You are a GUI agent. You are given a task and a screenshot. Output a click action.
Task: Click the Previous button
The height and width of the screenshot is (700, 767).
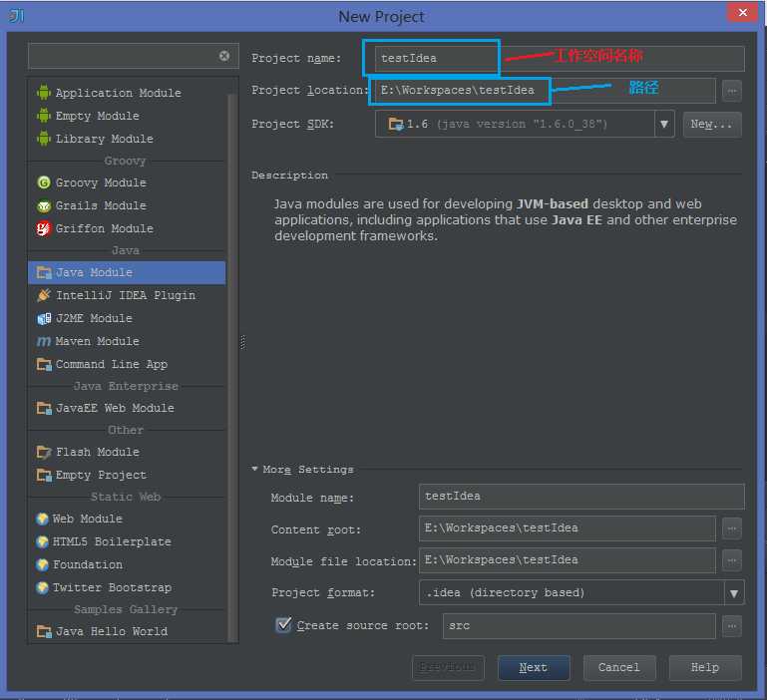(x=448, y=668)
